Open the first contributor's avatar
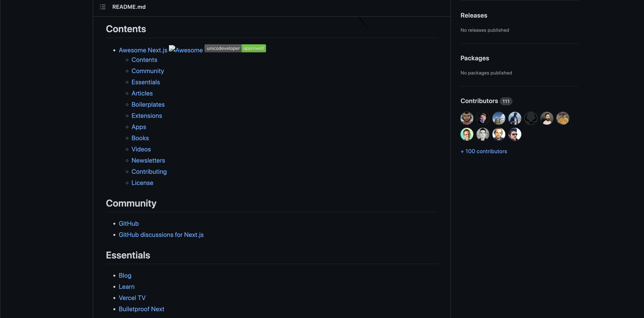This screenshot has width=644, height=318. click(x=467, y=118)
